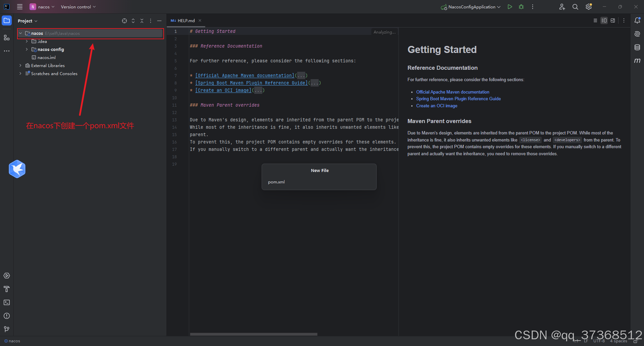Open Spring Boot Maven Plugin Reference Guide link
The width and height of the screenshot is (644, 346).
[458, 99]
